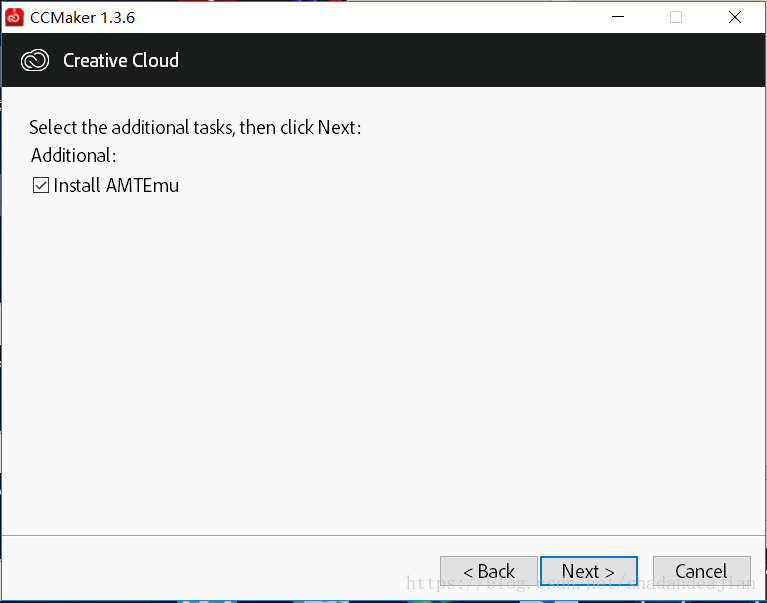
Task: Close the CCMaker 1.3.6 window
Action: pyautogui.click(x=735, y=17)
